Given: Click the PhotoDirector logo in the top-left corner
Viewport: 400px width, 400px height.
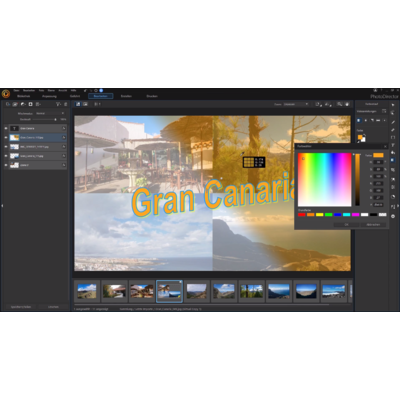Looking at the screenshot, I should pos(6,94).
